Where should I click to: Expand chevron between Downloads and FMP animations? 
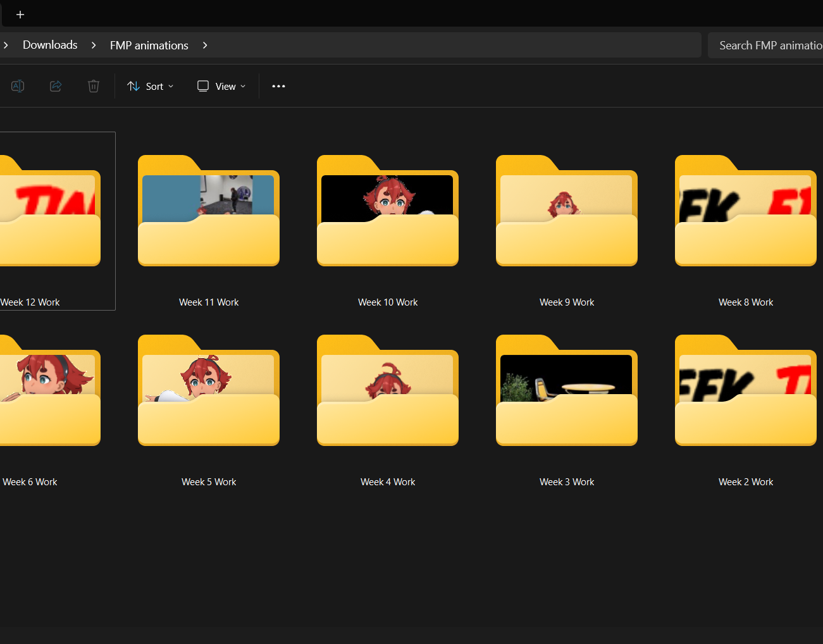click(94, 46)
